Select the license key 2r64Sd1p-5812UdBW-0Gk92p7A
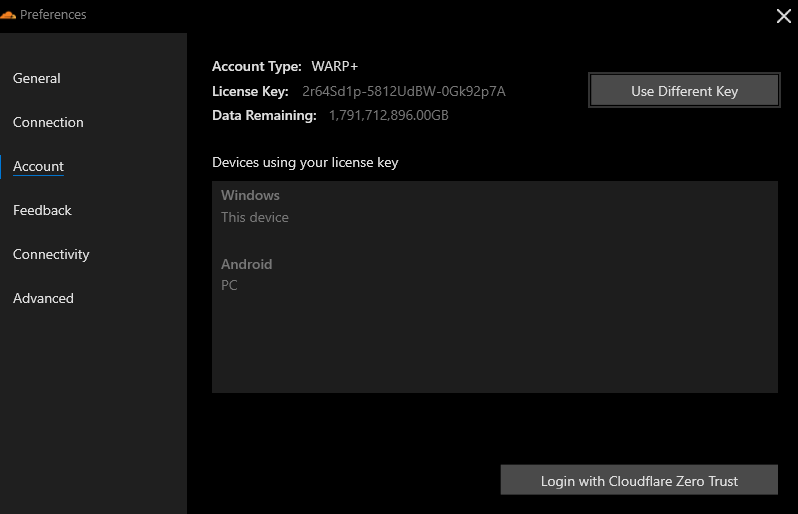The width and height of the screenshot is (798, 514). [404, 91]
